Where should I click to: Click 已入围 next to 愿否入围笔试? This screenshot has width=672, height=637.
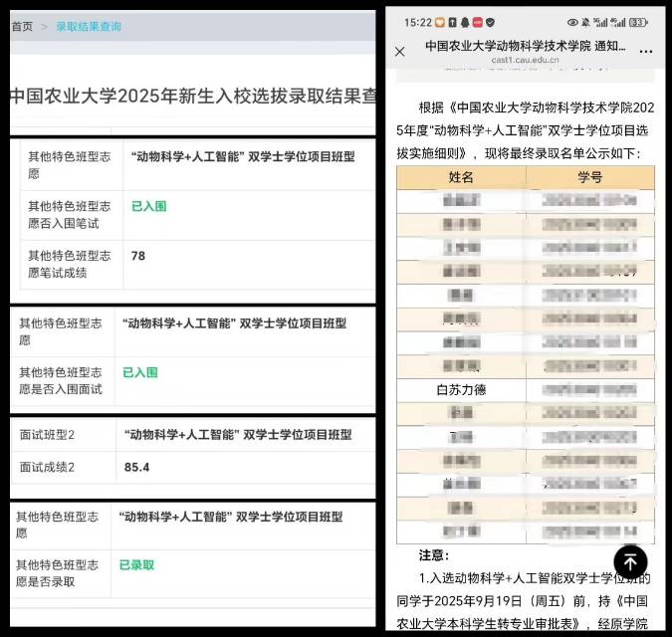(x=148, y=206)
